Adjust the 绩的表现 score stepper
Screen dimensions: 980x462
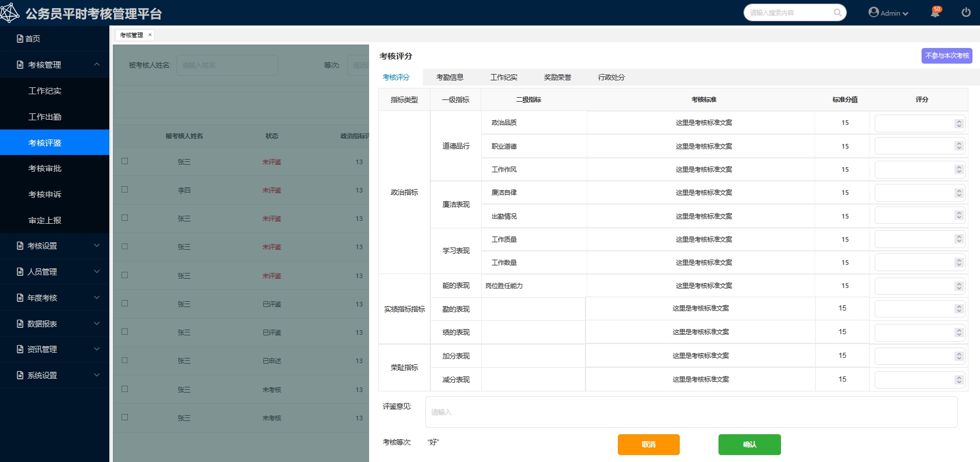point(959,332)
